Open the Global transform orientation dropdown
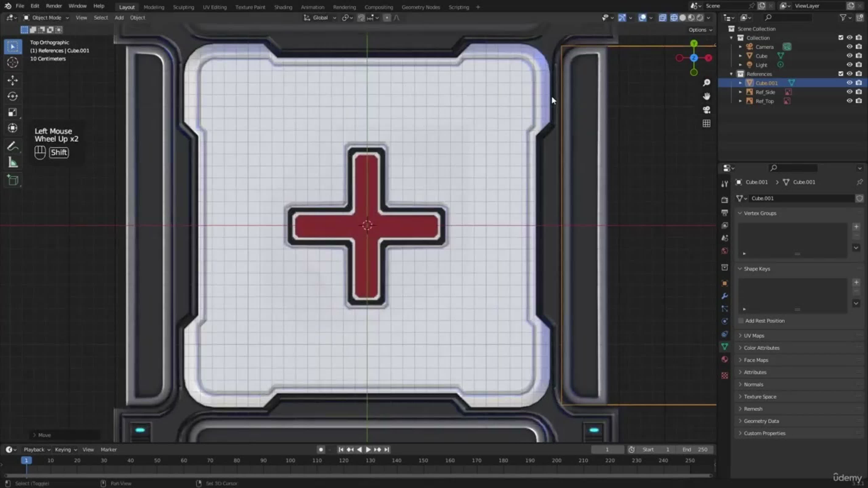 [320, 18]
